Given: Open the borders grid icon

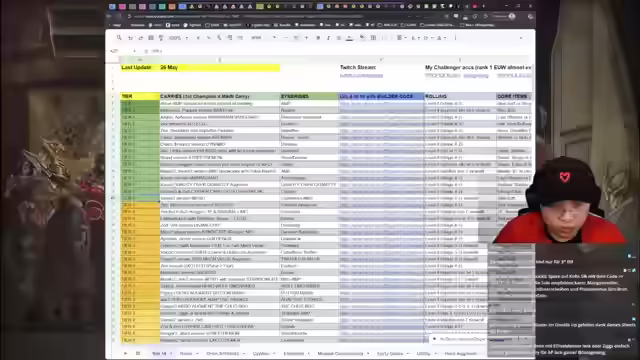Looking at the screenshot, I should (373, 38).
